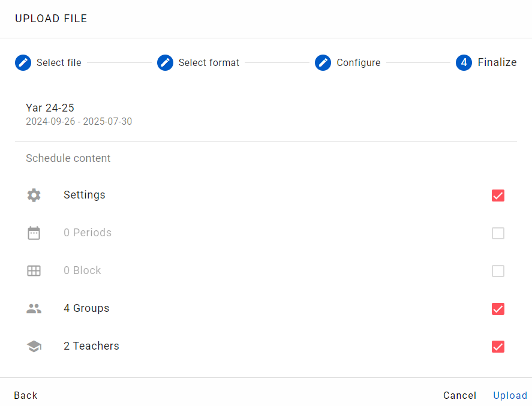Viewport: 532px width, 406px height.
Task: Click the Select format step pencil icon
Action: (x=165, y=63)
